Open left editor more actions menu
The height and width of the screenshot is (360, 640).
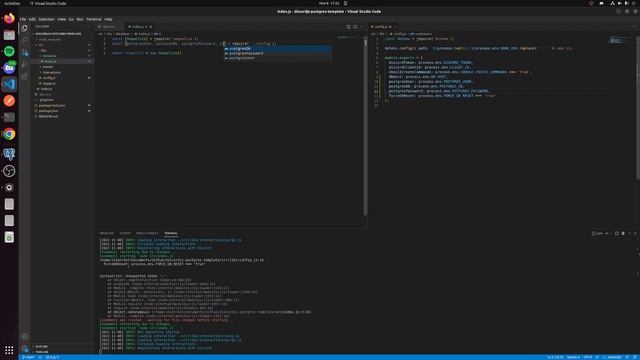point(362,27)
